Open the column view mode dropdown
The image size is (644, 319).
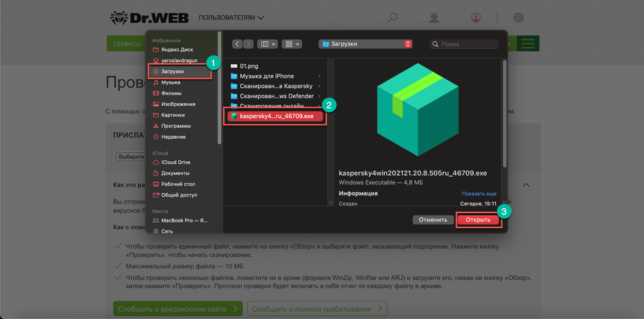(267, 44)
